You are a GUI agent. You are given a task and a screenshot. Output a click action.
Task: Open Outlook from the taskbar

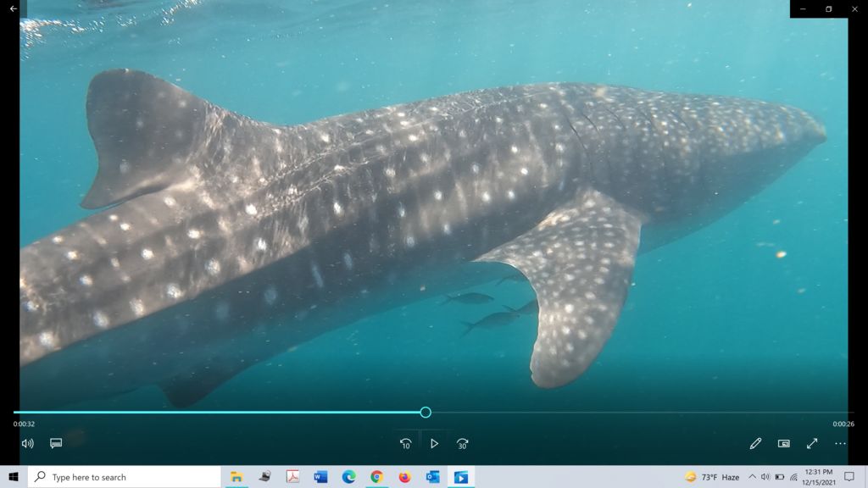pos(432,477)
